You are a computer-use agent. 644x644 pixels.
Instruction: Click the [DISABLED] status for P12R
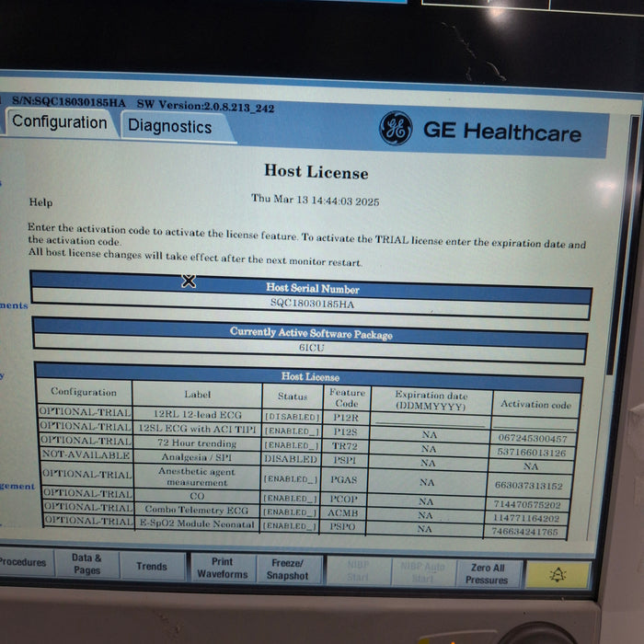click(292, 417)
